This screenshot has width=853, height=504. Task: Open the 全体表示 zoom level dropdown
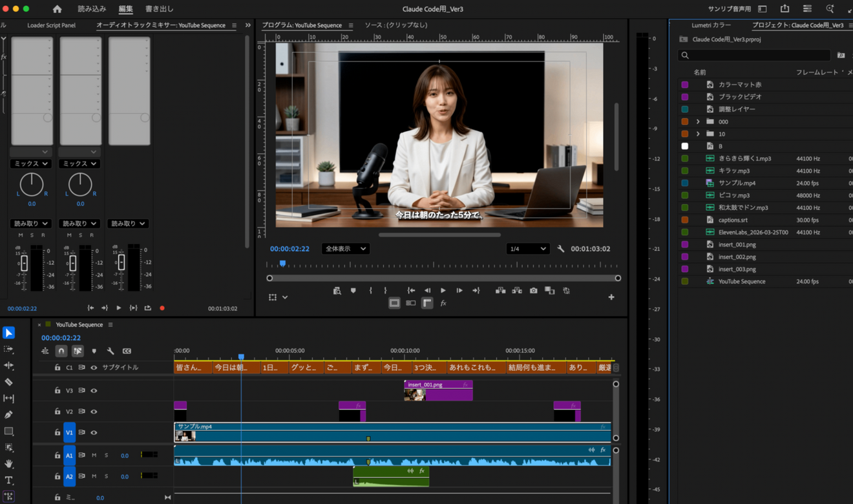click(345, 249)
